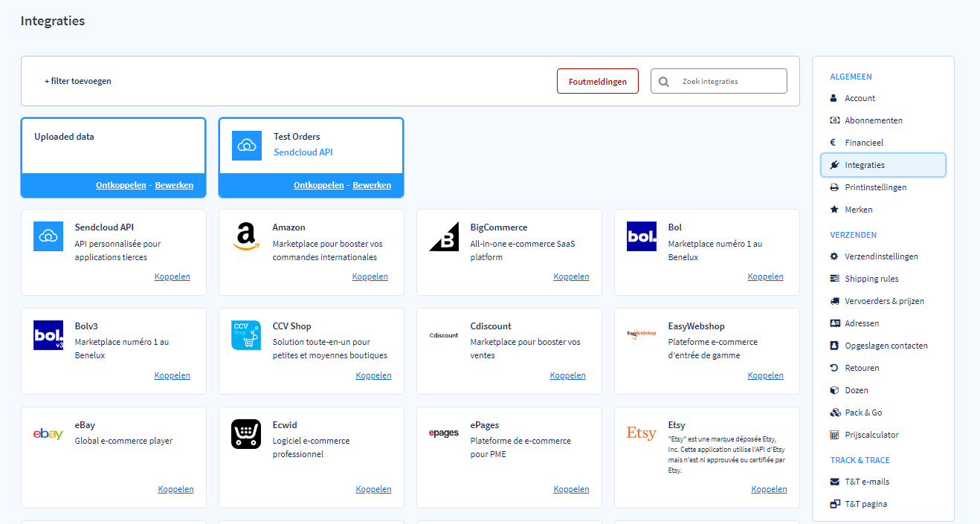Click the envelope icon beside T&T e-mails
The image size is (980, 524).
click(834, 482)
